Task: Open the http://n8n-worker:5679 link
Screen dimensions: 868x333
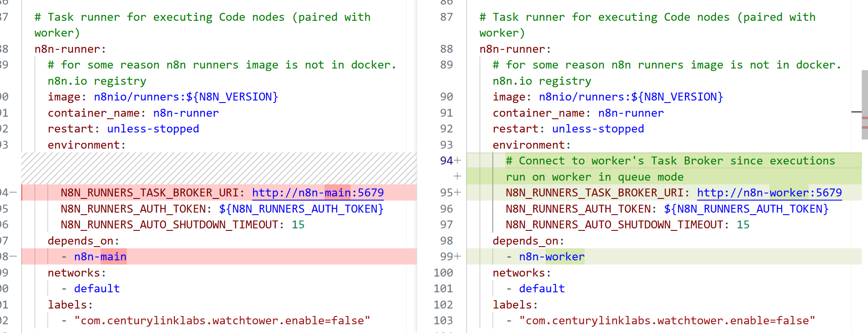Action: click(769, 193)
